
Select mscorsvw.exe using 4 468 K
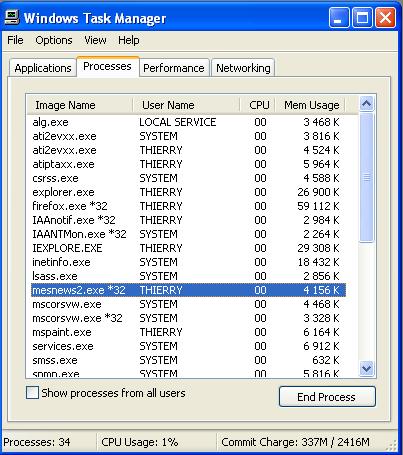(x=188, y=304)
